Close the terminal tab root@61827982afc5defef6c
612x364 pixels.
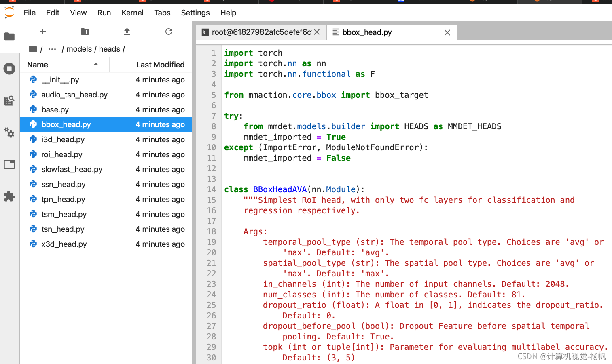[317, 32]
